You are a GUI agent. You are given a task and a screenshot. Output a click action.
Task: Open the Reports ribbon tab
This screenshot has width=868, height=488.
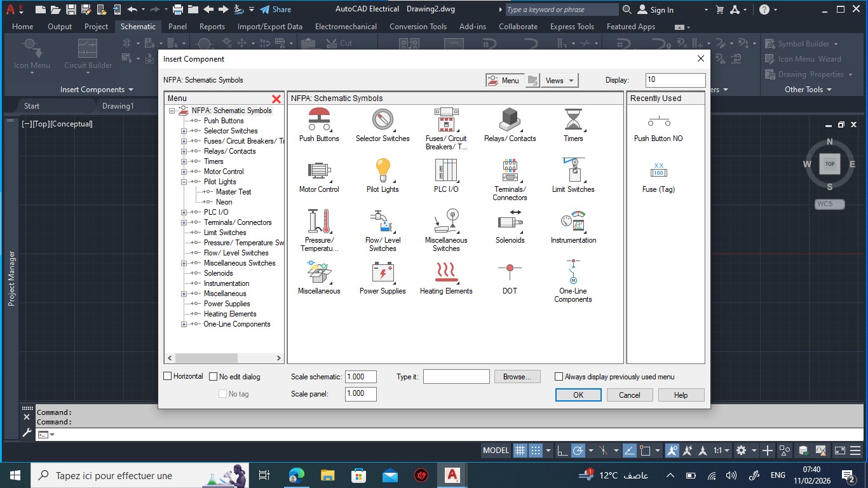coord(212,27)
